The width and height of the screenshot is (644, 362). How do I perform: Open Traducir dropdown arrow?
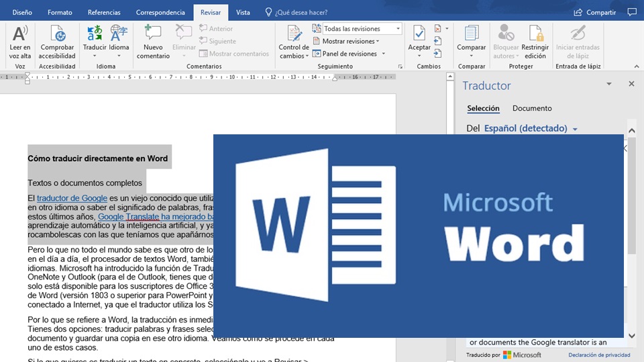(x=95, y=56)
